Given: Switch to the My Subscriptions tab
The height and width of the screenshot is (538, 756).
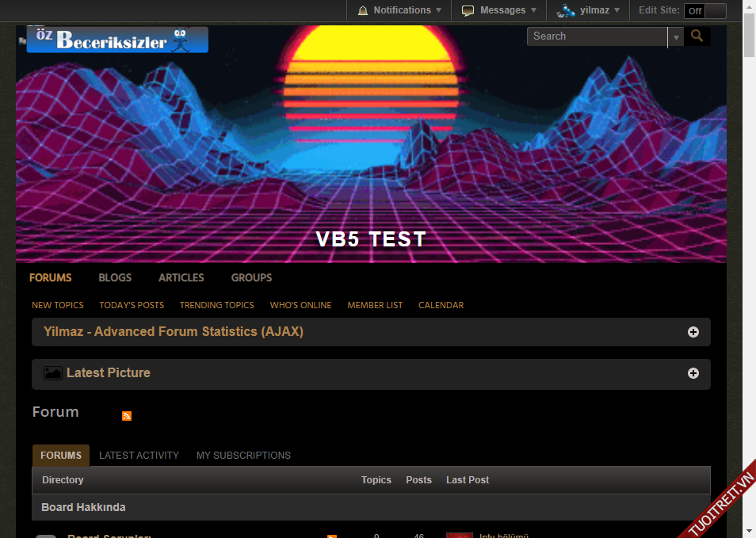Looking at the screenshot, I should tap(243, 456).
